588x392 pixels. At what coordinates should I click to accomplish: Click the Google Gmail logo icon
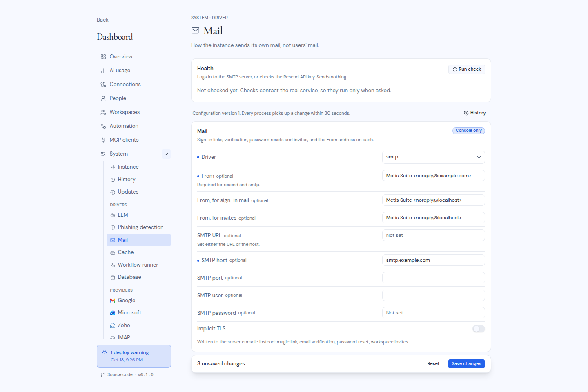click(113, 301)
